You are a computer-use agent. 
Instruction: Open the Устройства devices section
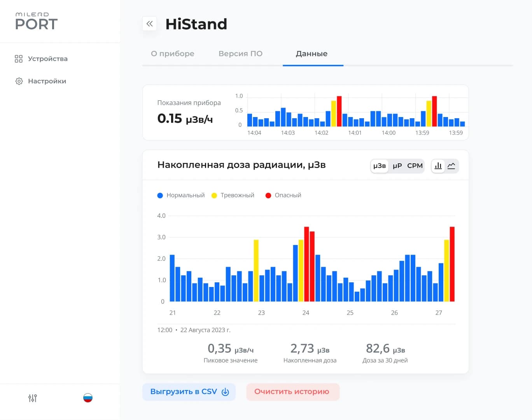[x=41, y=59]
